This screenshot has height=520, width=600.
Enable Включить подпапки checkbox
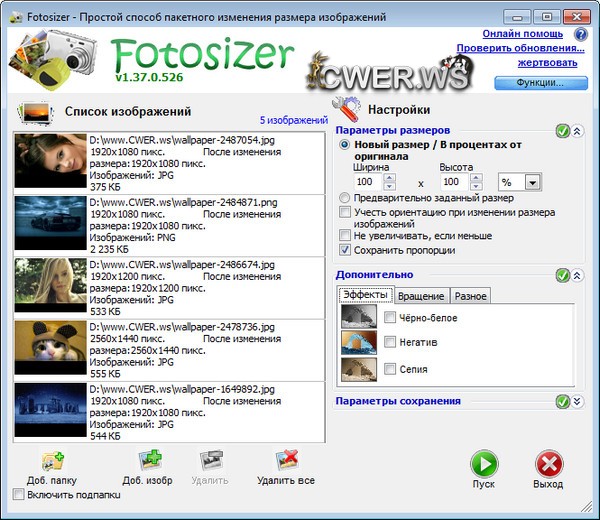[18, 494]
